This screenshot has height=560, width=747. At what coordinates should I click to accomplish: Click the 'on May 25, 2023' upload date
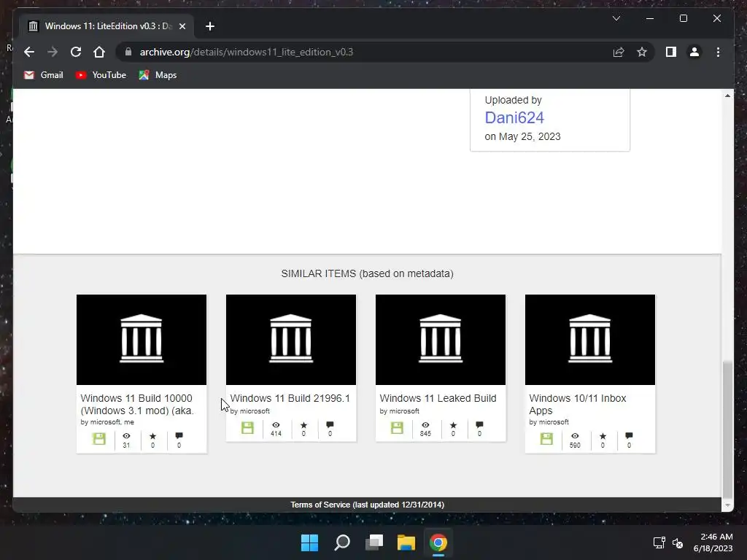522,136
